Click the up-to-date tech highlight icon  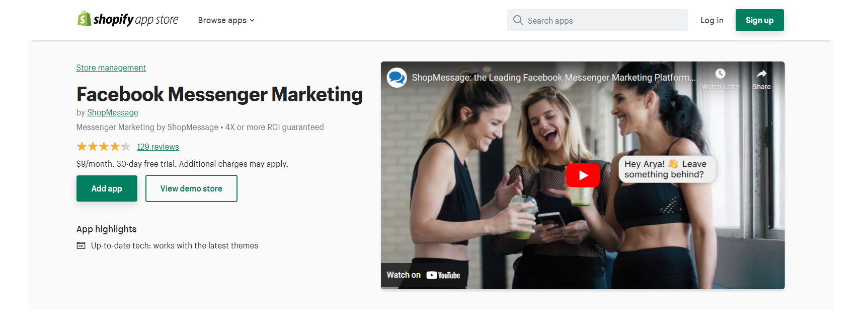point(81,245)
